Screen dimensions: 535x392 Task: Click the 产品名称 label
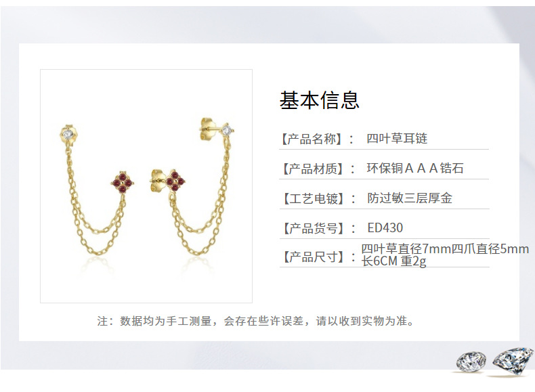click(311, 139)
